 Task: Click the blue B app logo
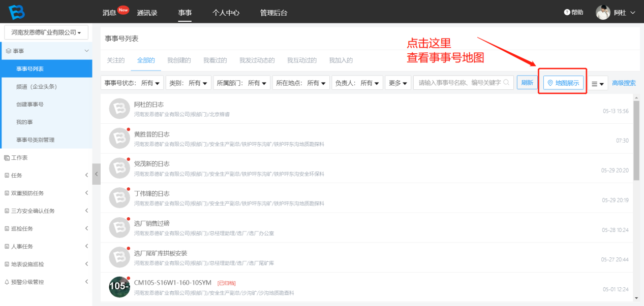click(x=16, y=12)
